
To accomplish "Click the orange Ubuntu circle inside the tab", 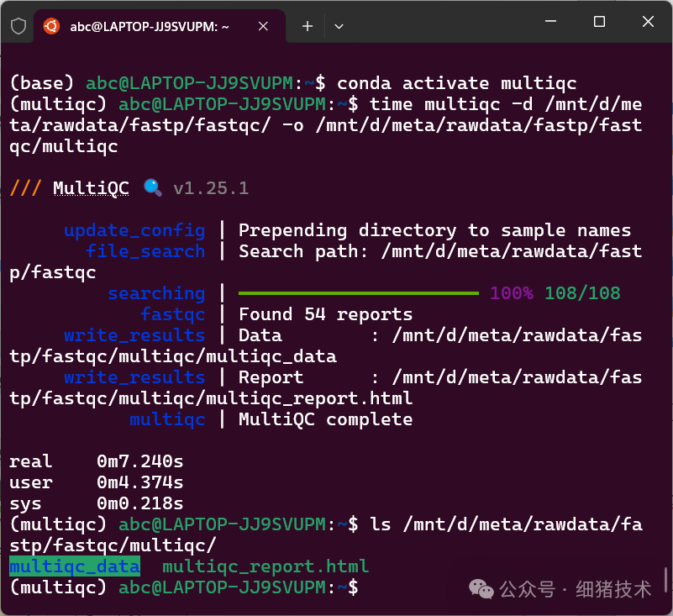I will 52,26.
